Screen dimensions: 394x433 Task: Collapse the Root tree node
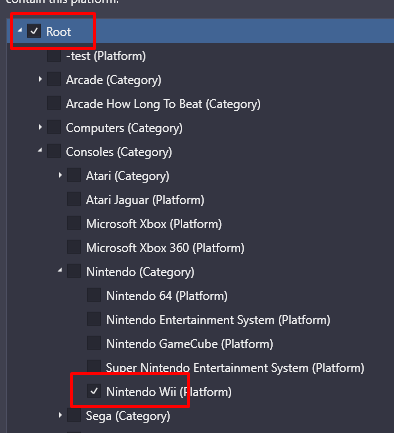(x=20, y=30)
